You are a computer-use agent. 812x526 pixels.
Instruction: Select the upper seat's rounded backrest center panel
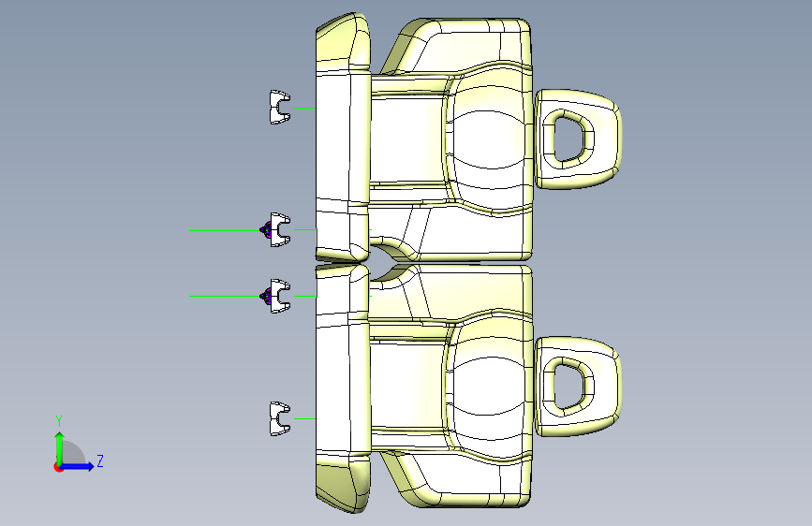pos(490,139)
